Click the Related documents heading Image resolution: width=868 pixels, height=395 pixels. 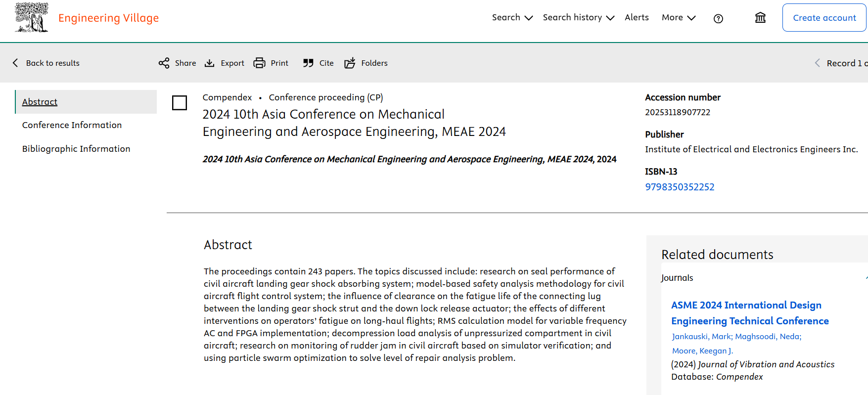717,255
